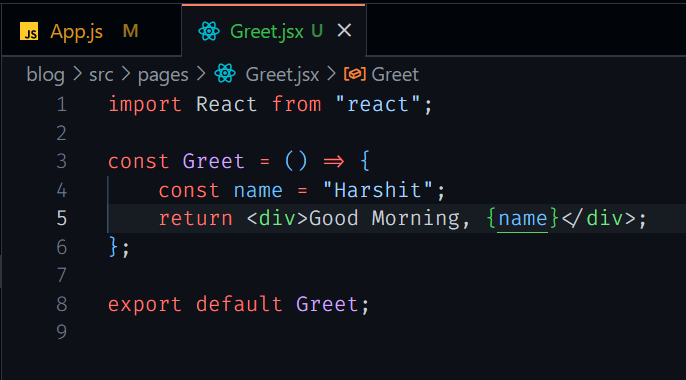Close the Greet.jsx tab
The image size is (686, 380).
pyautogui.click(x=344, y=31)
